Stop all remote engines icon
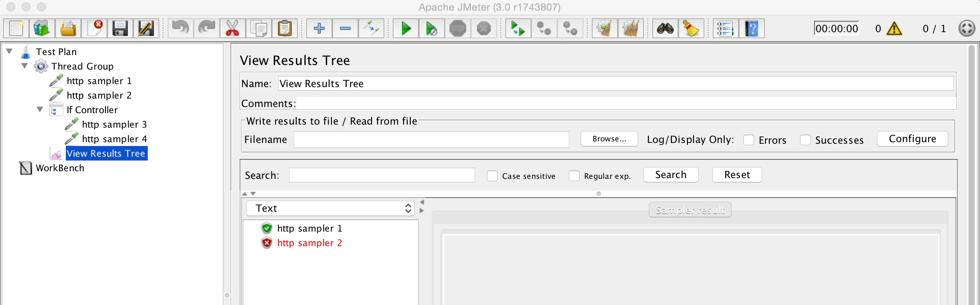980x305 pixels. (x=544, y=28)
